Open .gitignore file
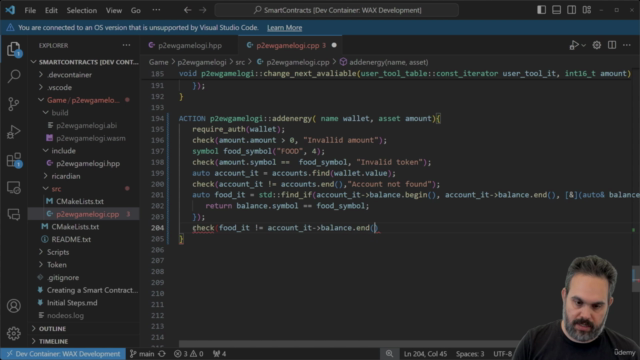The width and height of the screenshot is (640, 360). click(63, 277)
